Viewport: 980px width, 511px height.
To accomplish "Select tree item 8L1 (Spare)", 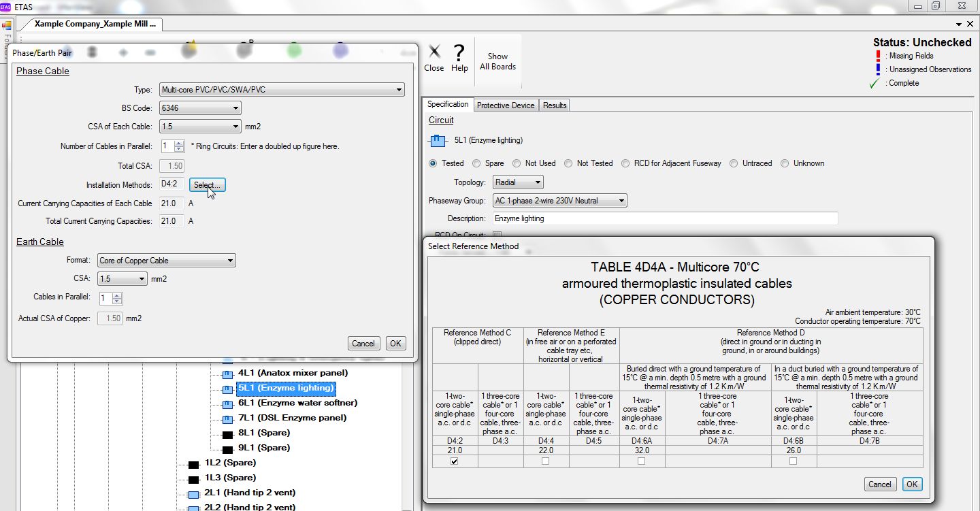I will coord(264,433).
